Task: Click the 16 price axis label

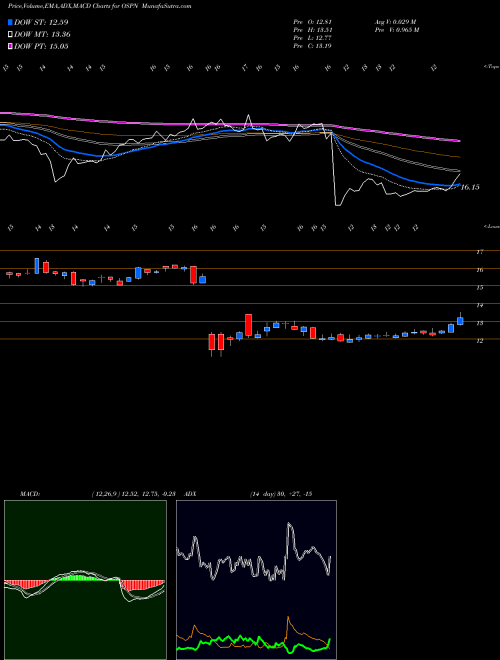Action: pyautogui.click(x=479, y=270)
